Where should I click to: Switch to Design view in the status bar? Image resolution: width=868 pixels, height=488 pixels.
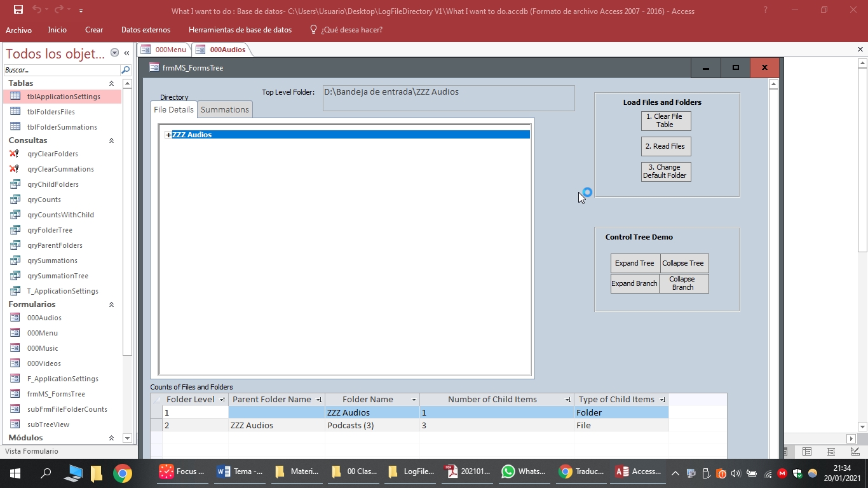tap(855, 451)
